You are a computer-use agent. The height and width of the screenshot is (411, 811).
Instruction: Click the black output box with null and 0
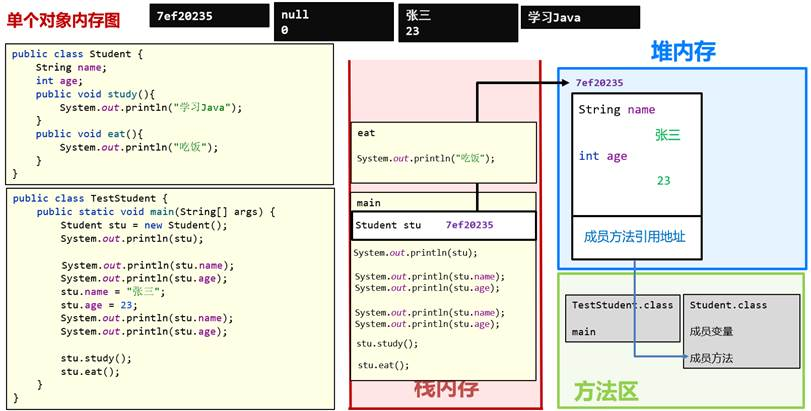point(334,22)
